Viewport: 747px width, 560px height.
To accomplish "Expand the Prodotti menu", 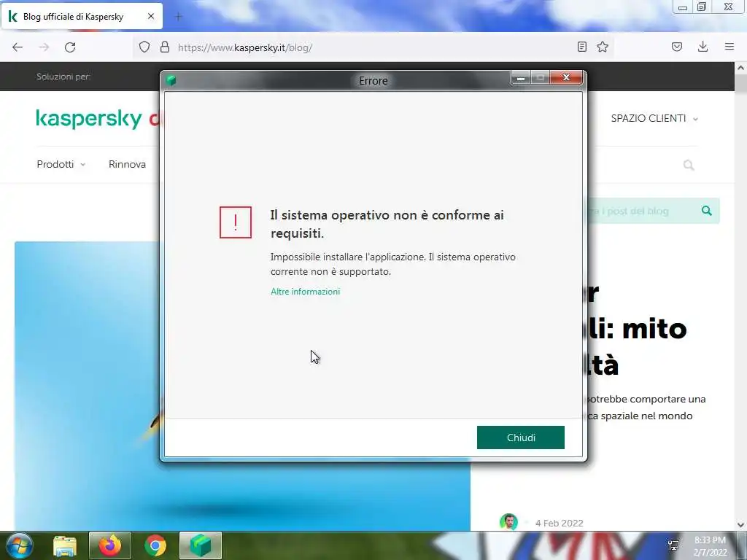I will click(61, 164).
